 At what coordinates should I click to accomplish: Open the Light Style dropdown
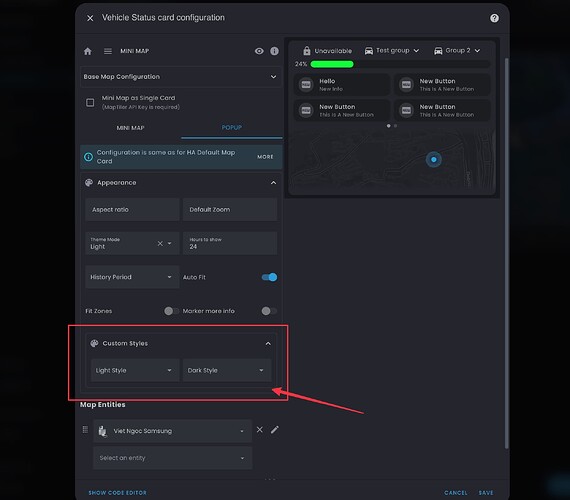coord(135,370)
